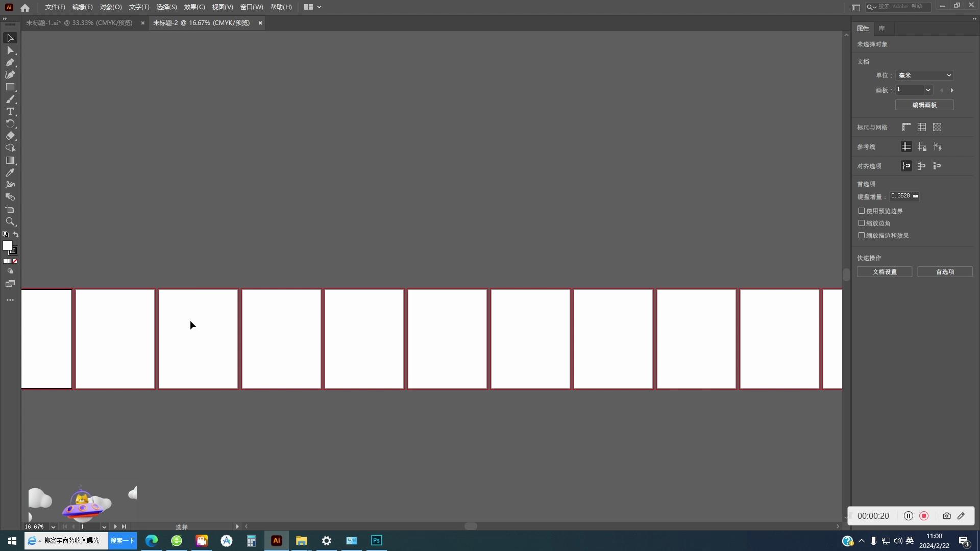Select the Rotate tool
The height and width of the screenshot is (551, 980).
pos(10,124)
